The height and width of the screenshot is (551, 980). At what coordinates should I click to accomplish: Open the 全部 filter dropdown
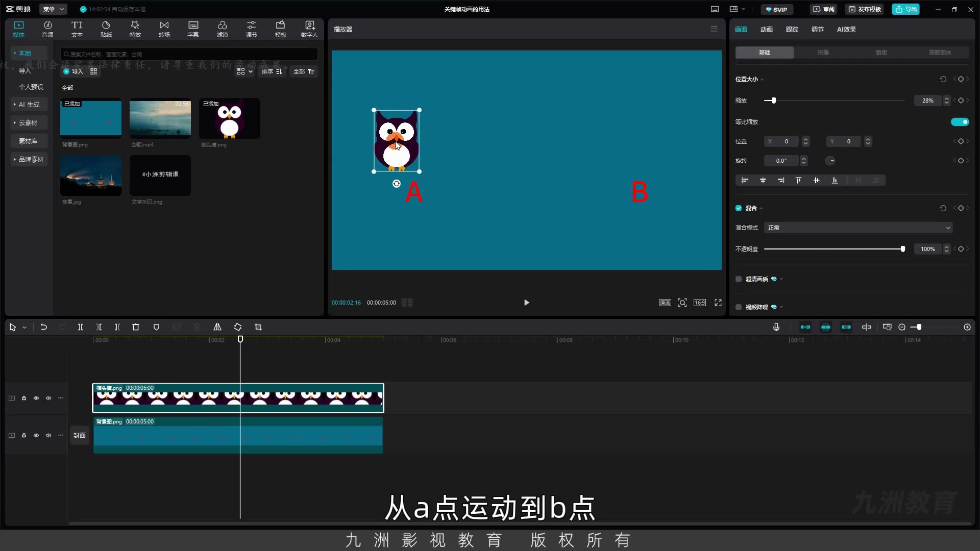pos(304,71)
